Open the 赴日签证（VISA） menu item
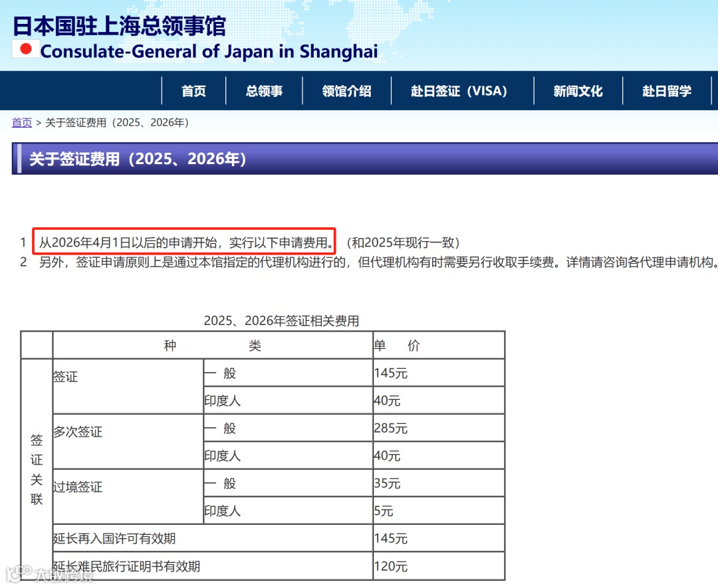This screenshot has width=718, height=588. coord(462,90)
